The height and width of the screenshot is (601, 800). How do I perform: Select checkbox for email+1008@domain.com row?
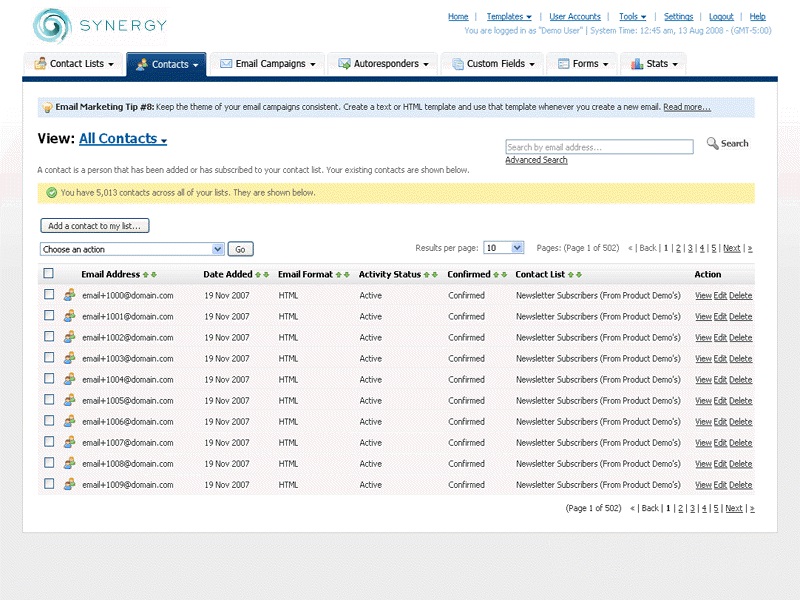tap(48, 463)
